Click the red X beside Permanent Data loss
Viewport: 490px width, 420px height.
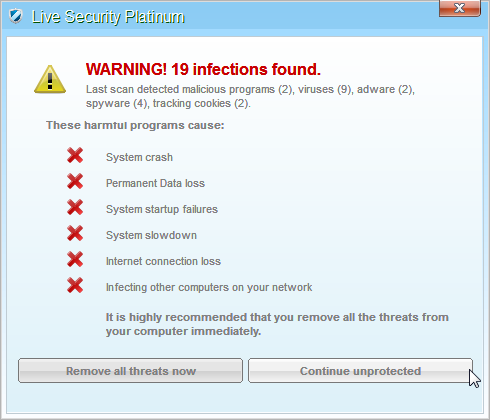(75, 181)
